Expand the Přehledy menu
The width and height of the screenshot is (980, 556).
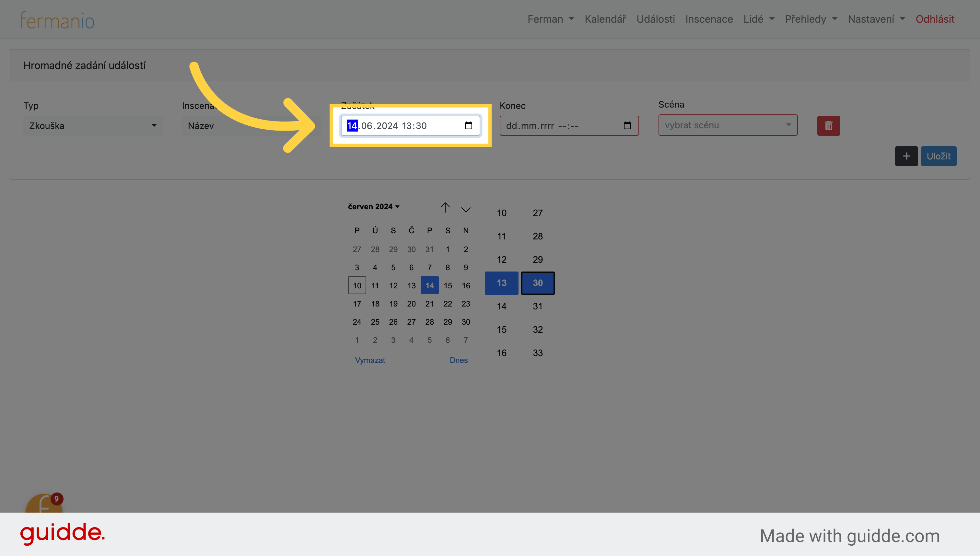point(811,19)
